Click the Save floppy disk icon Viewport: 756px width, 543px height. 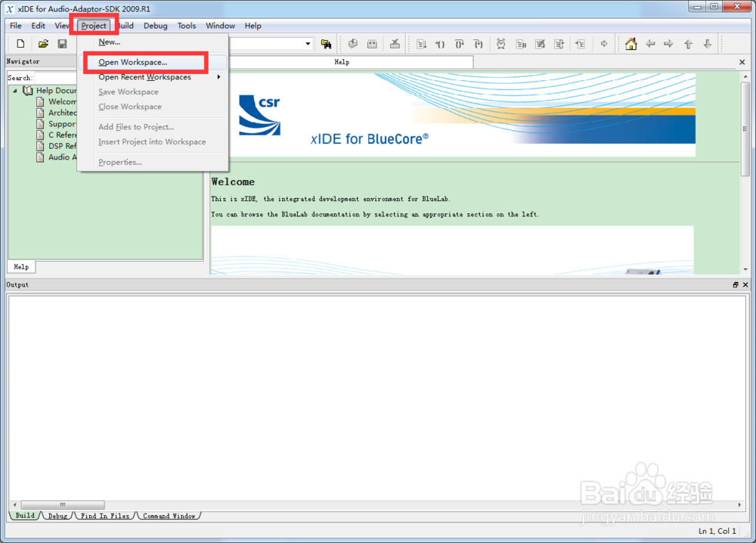pyautogui.click(x=62, y=44)
